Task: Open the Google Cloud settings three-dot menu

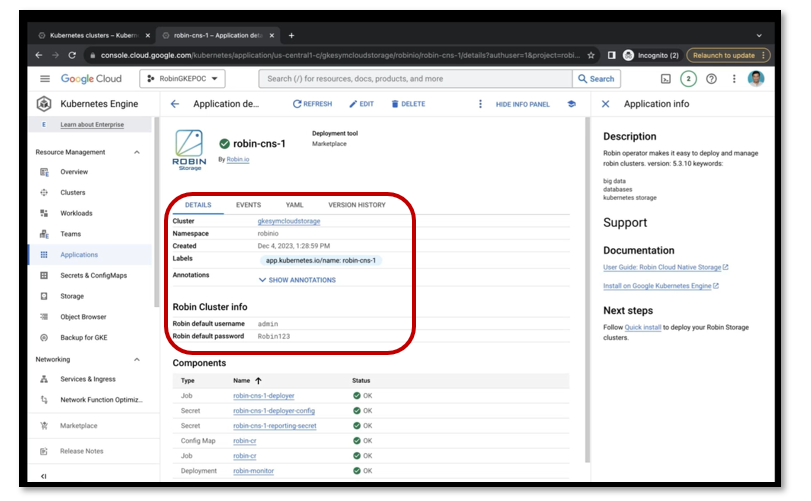Action: tap(734, 79)
